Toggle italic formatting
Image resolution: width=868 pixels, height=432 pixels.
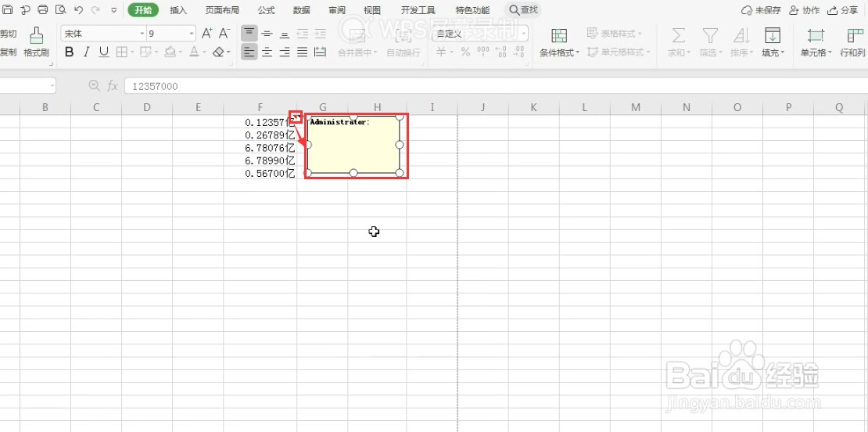(x=86, y=52)
